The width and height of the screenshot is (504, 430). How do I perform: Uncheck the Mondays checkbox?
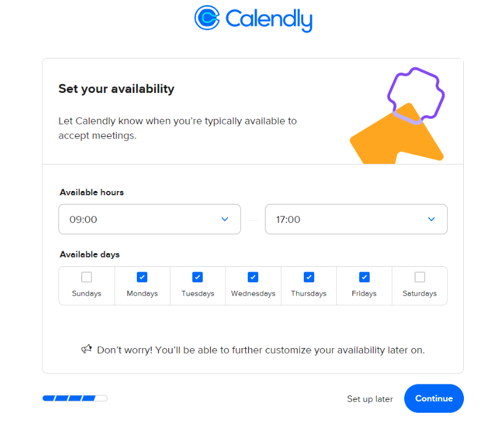coord(142,277)
